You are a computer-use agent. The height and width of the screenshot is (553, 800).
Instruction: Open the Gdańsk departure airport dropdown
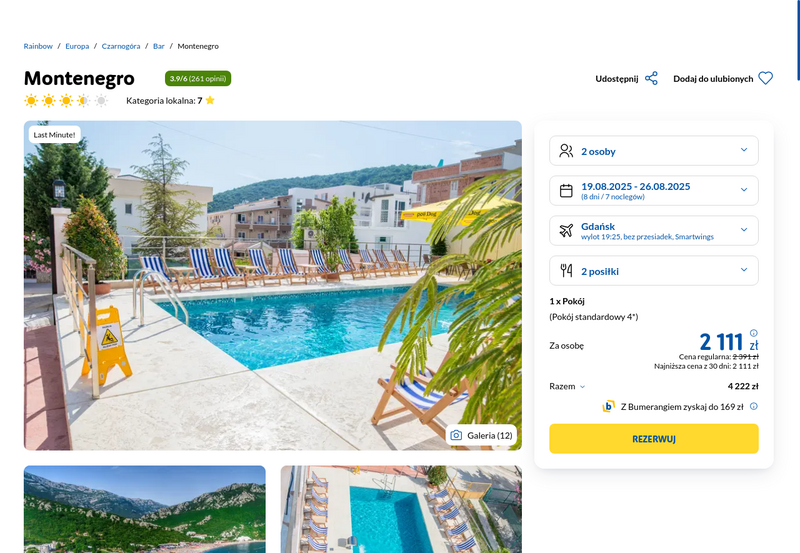click(x=654, y=231)
